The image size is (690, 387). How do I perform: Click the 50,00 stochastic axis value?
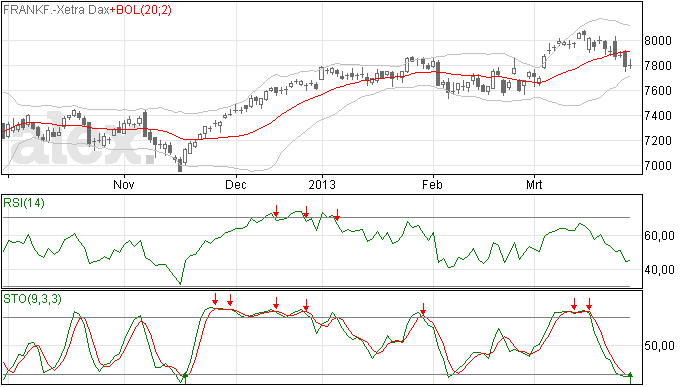pos(659,346)
